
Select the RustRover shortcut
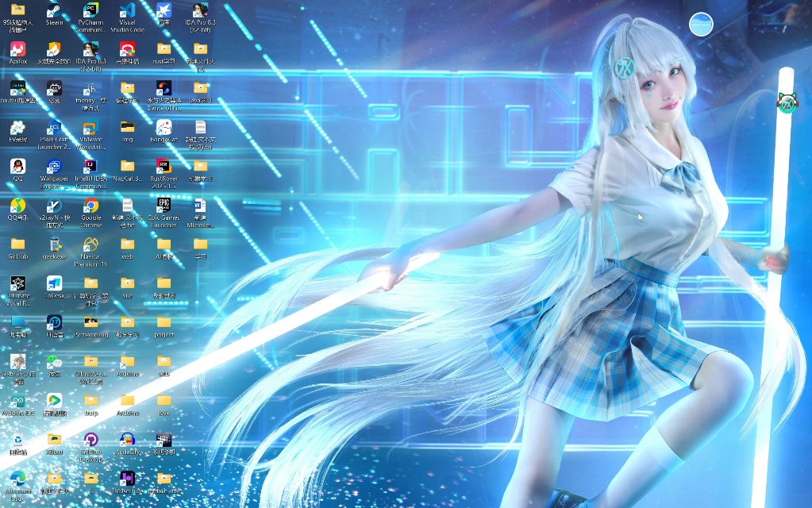point(164,167)
